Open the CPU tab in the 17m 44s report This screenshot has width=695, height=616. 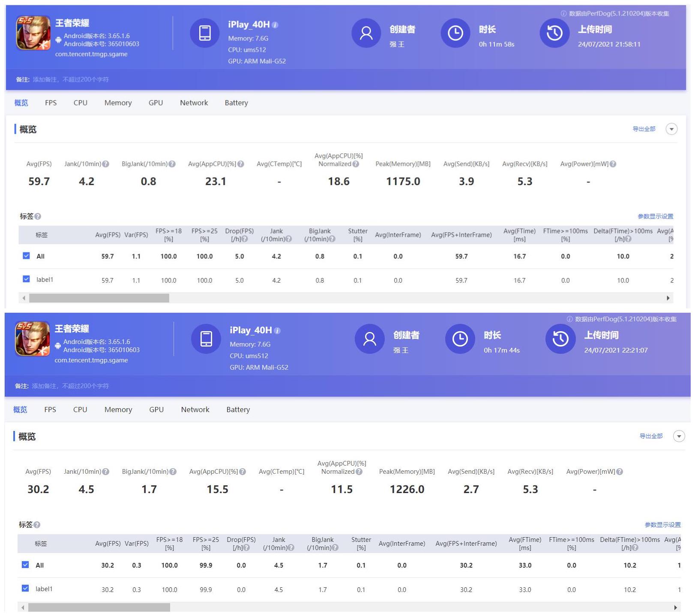pyautogui.click(x=80, y=410)
